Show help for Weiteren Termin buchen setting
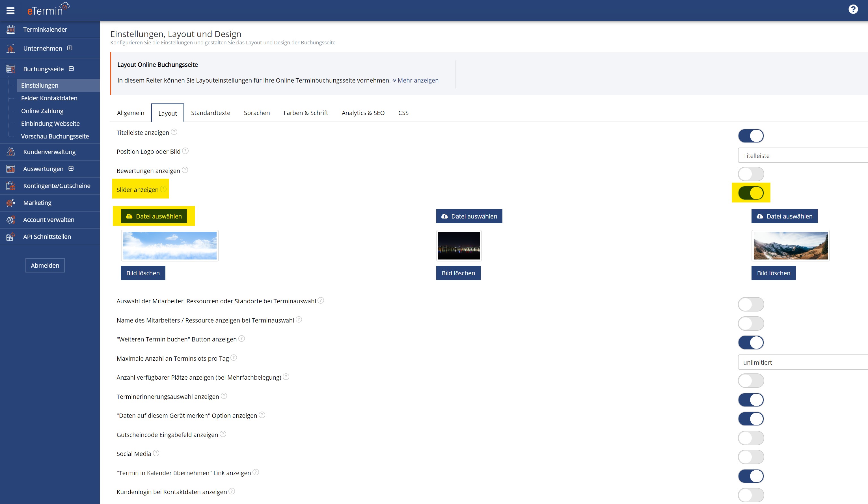This screenshot has height=504, width=868. coord(242,339)
